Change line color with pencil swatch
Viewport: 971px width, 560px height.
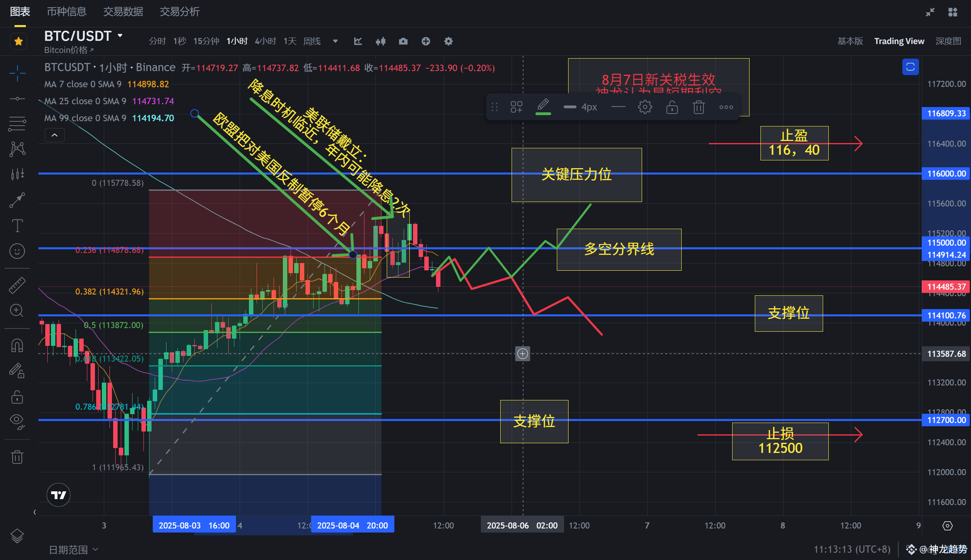tap(543, 107)
